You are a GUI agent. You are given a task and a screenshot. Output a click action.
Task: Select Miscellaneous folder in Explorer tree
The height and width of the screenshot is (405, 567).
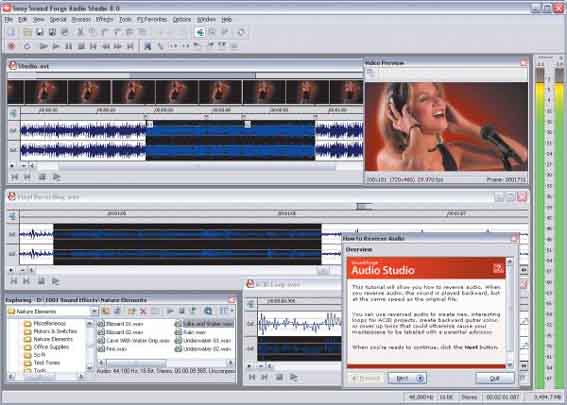(50, 323)
